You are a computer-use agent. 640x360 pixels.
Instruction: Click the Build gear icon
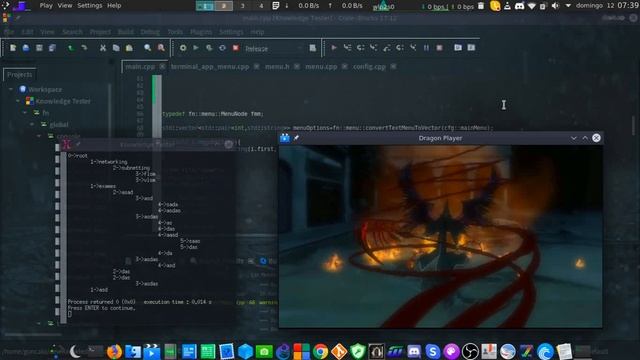click(x=183, y=48)
